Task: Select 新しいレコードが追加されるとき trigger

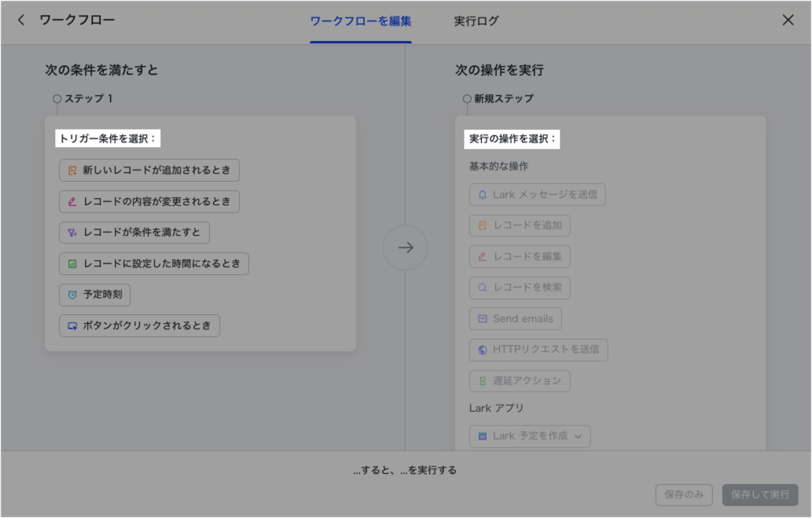Action: 149,171
